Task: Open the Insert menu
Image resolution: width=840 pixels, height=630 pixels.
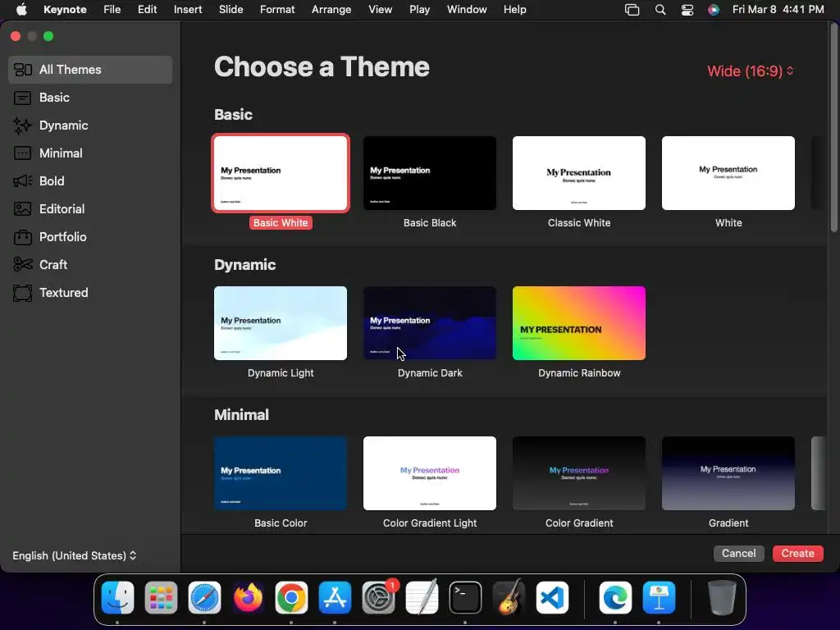Action: pyautogui.click(x=188, y=10)
